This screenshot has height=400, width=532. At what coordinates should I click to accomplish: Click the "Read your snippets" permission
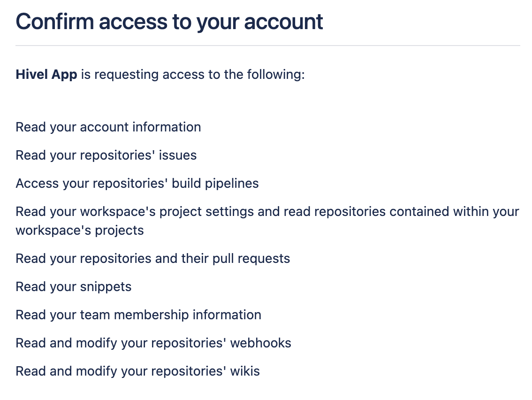[74, 287]
